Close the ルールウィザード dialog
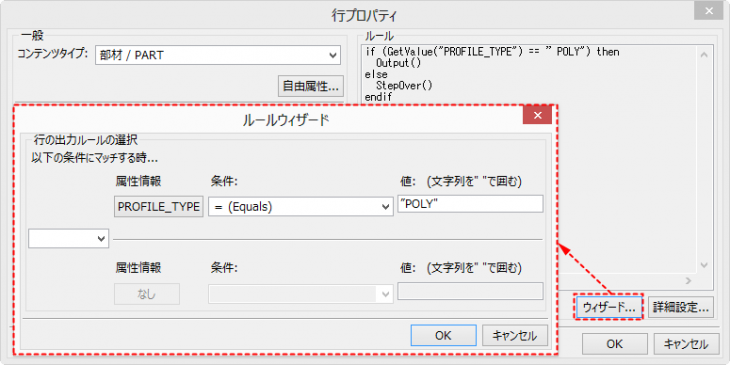The height and width of the screenshot is (365, 730). (x=537, y=115)
